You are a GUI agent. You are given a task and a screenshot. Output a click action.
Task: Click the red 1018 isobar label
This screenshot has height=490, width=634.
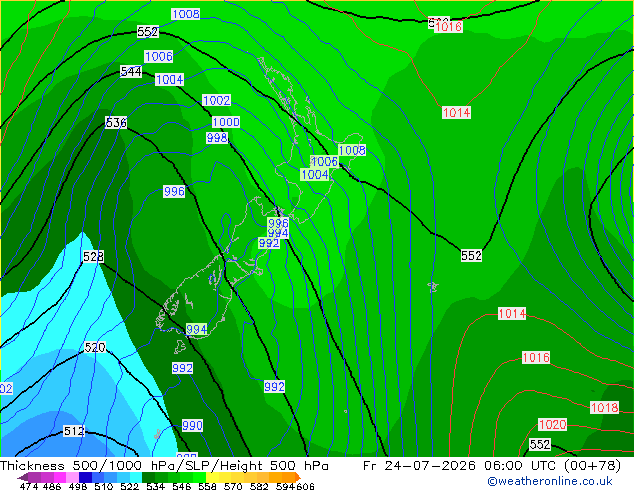(x=604, y=407)
